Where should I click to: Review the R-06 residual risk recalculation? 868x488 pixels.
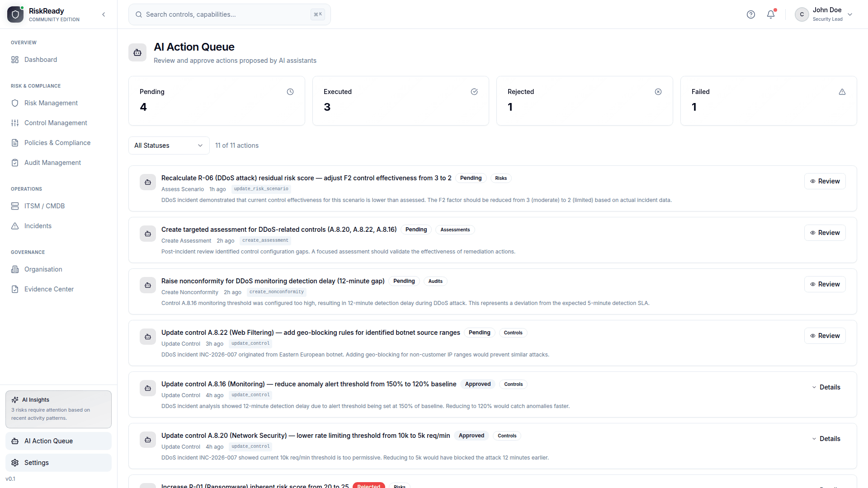[825, 181]
